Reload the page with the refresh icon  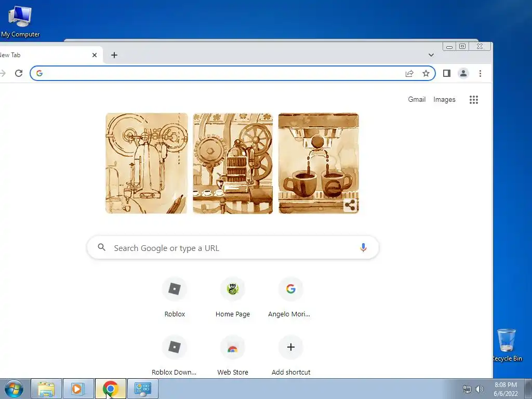tap(19, 73)
